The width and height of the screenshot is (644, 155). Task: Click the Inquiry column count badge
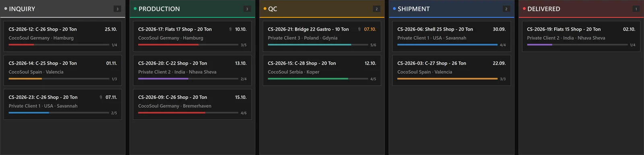118,9
